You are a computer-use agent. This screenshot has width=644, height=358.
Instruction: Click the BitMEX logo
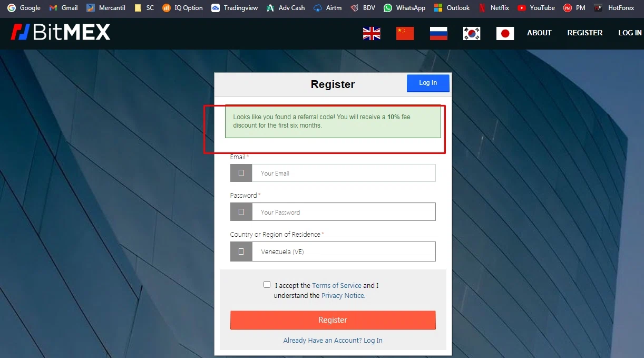pyautogui.click(x=61, y=33)
